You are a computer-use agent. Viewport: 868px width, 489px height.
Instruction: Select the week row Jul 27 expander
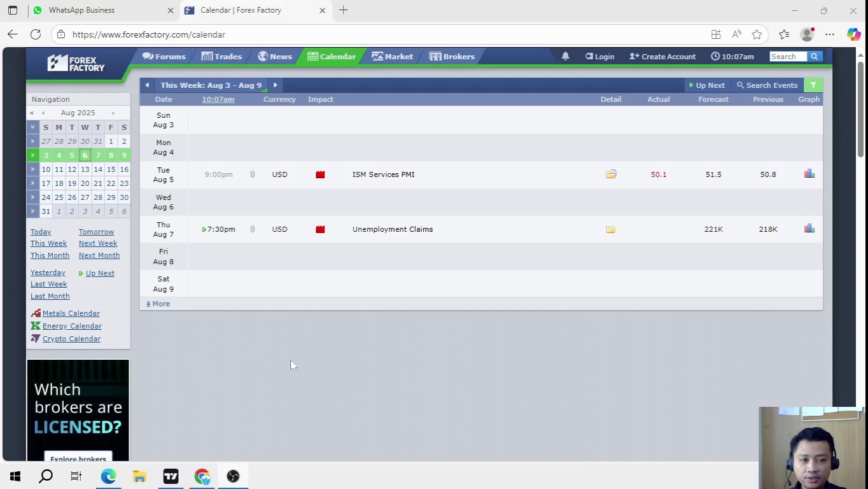(x=32, y=141)
